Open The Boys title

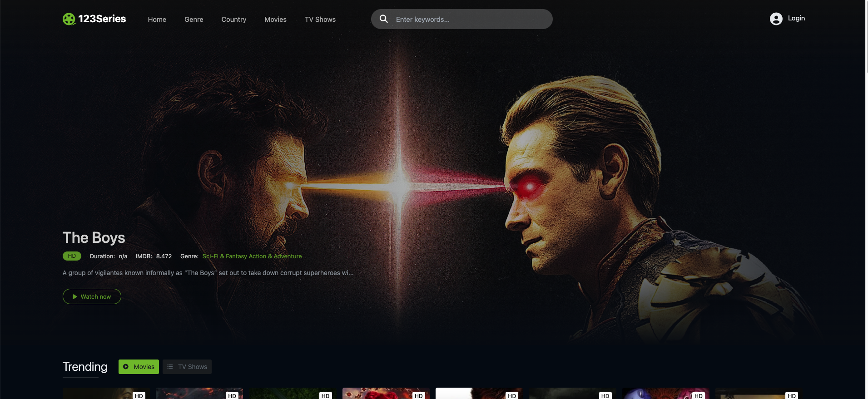(94, 237)
